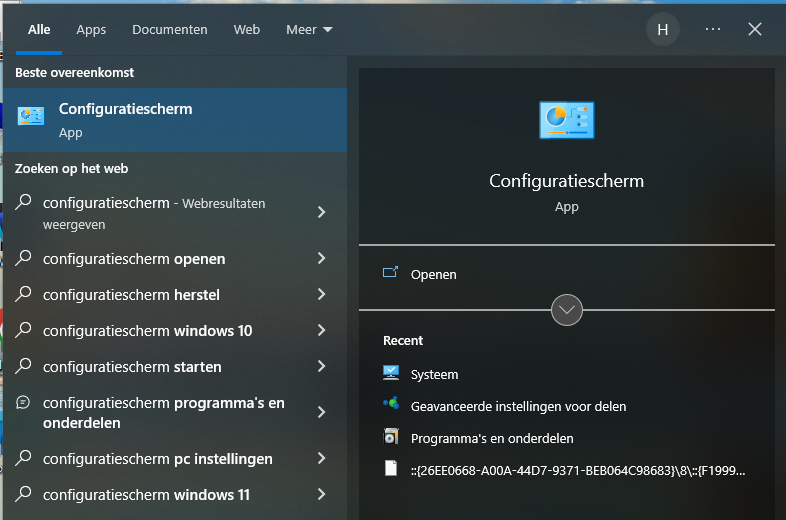Switch to the Documenten tab
The width and height of the screenshot is (786, 520).
[169, 30]
